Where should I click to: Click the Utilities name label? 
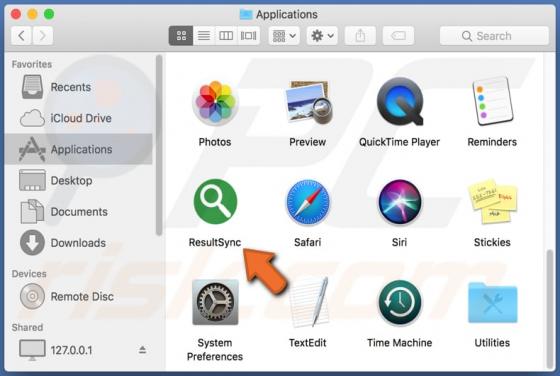[492, 343]
